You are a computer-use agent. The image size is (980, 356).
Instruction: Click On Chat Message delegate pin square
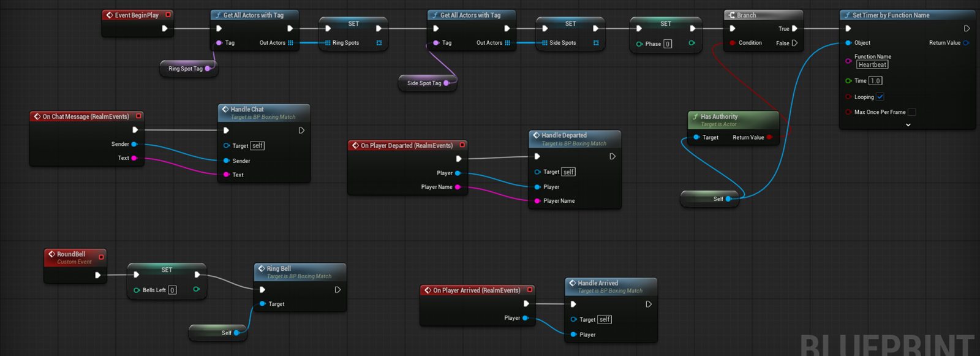138,116
